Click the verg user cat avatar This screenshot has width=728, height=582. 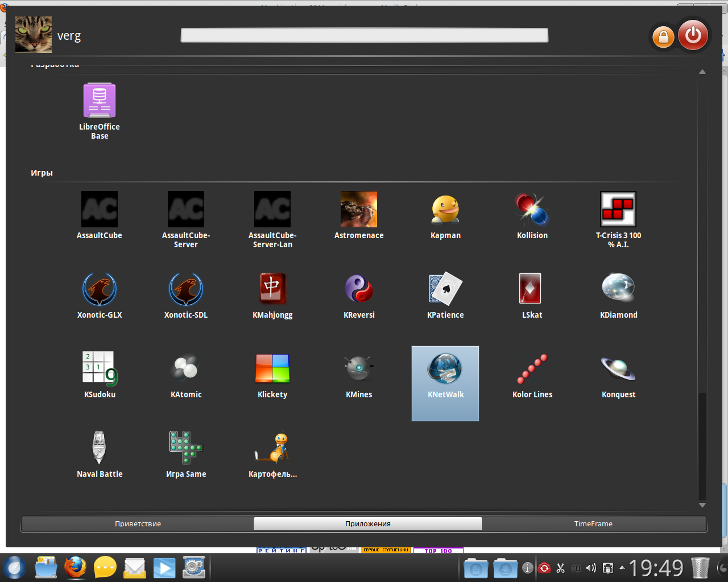click(34, 35)
